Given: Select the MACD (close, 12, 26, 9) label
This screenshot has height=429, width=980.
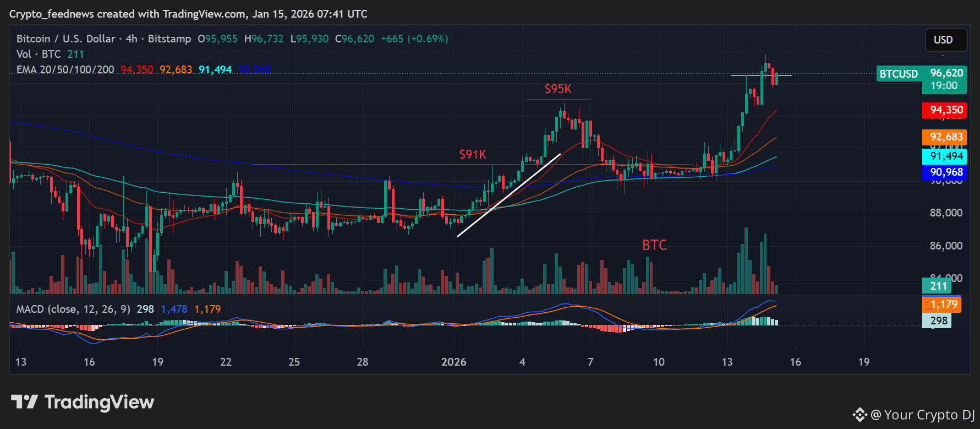Looking at the screenshot, I should [73, 309].
